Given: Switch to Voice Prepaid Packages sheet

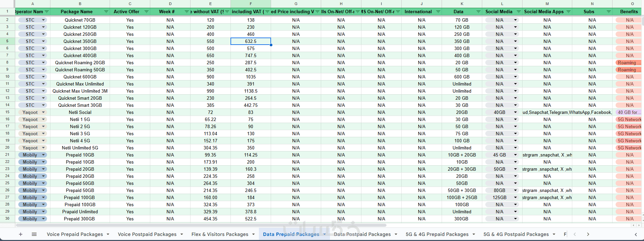Looking at the screenshot, I should pos(75,234).
